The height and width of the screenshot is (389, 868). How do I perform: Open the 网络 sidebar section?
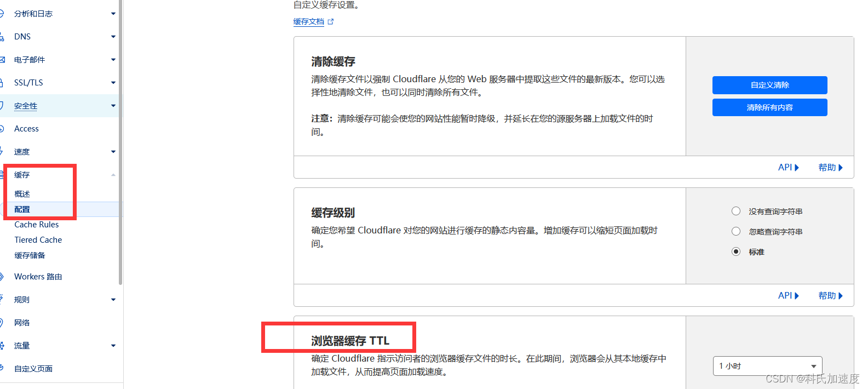22,323
